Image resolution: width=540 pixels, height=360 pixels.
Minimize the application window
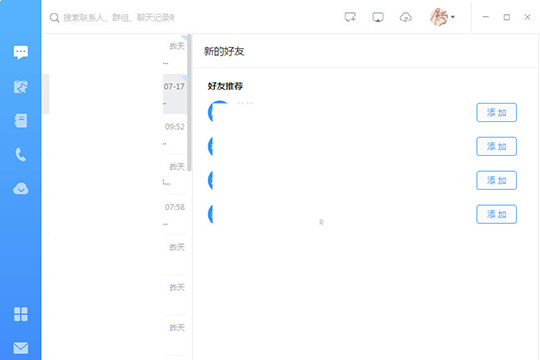pos(486,17)
